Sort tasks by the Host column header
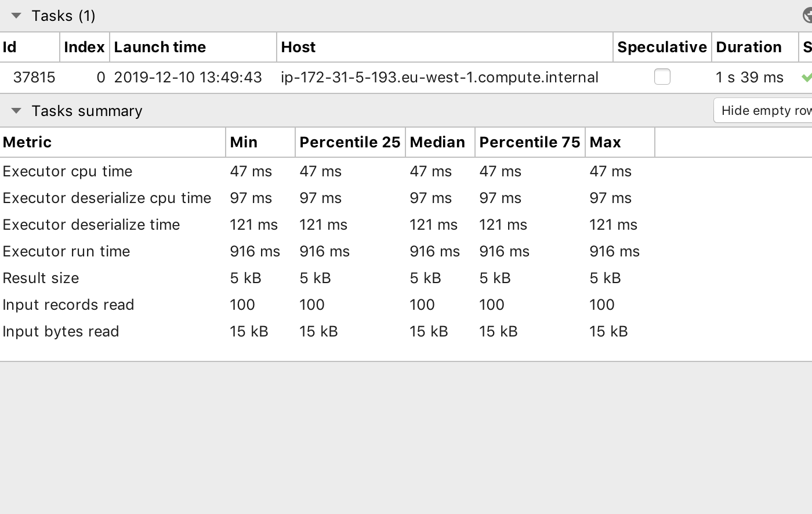Viewport: 812px width, 514px height. click(x=445, y=47)
